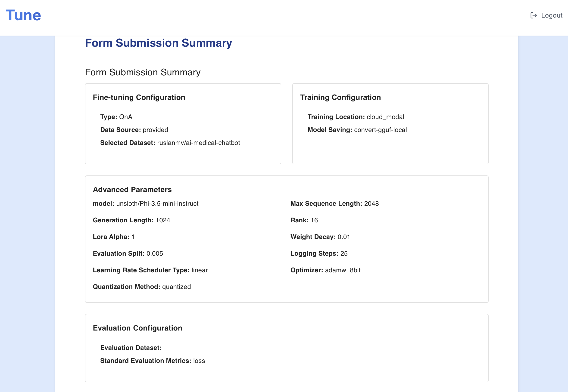This screenshot has width=568, height=392.
Task: Click the Form Submission Summary blue heading
Action: click(158, 43)
